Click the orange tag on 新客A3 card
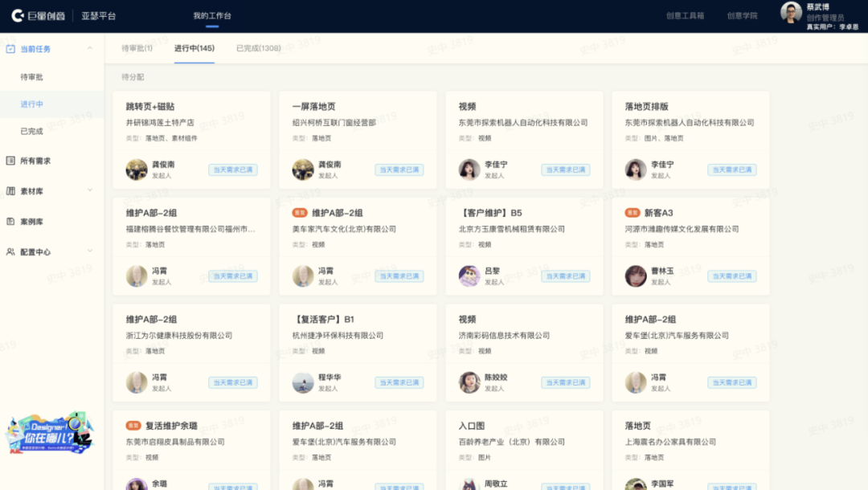Screen dimensions: 868x490 pyautogui.click(x=633, y=212)
